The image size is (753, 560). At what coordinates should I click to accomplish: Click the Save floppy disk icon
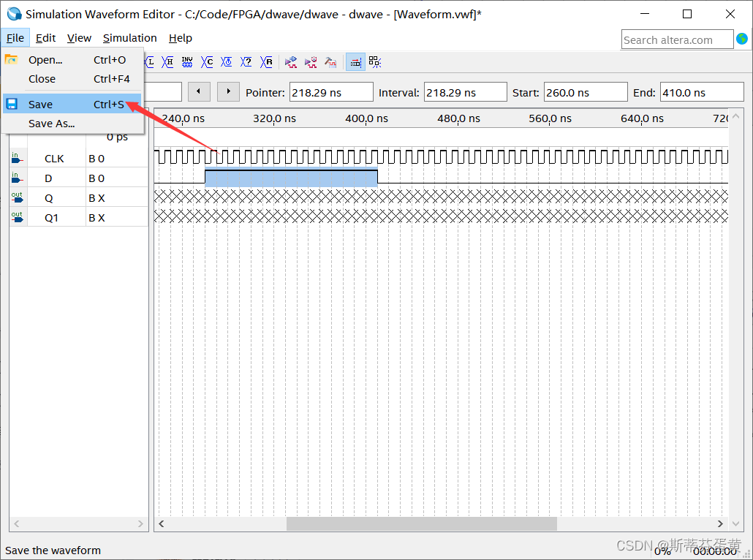click(12, 104)
